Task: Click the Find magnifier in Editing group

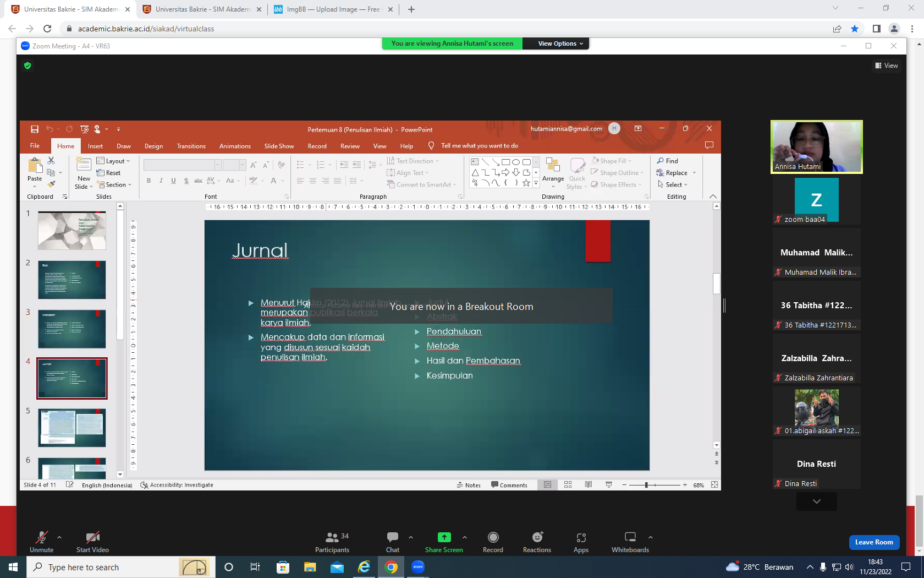Action: coord(661,161)
